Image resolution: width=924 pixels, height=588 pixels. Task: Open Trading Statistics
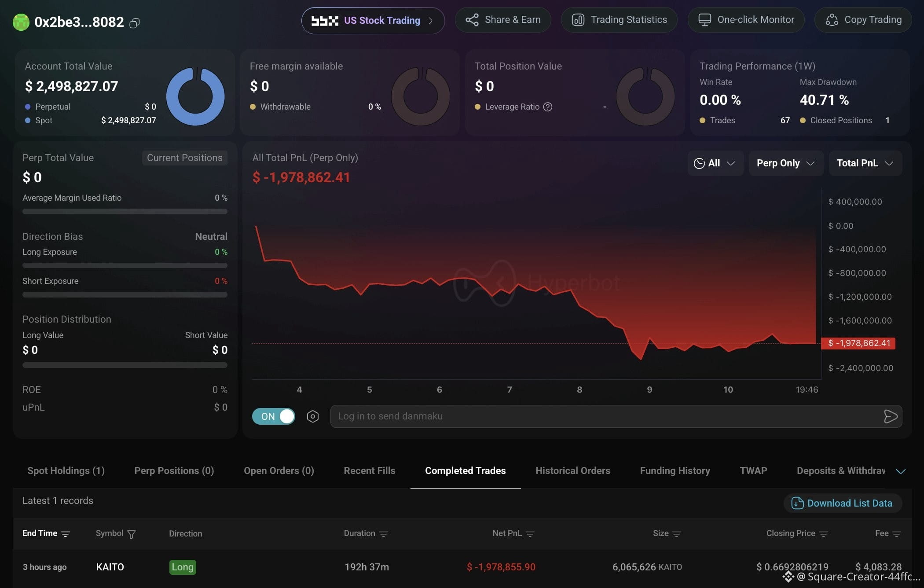coord(619,20)
